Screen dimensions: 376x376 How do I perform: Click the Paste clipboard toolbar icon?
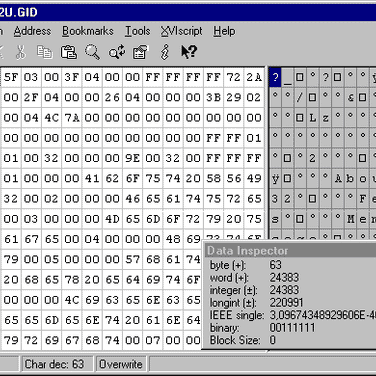[x=68, y=52]
